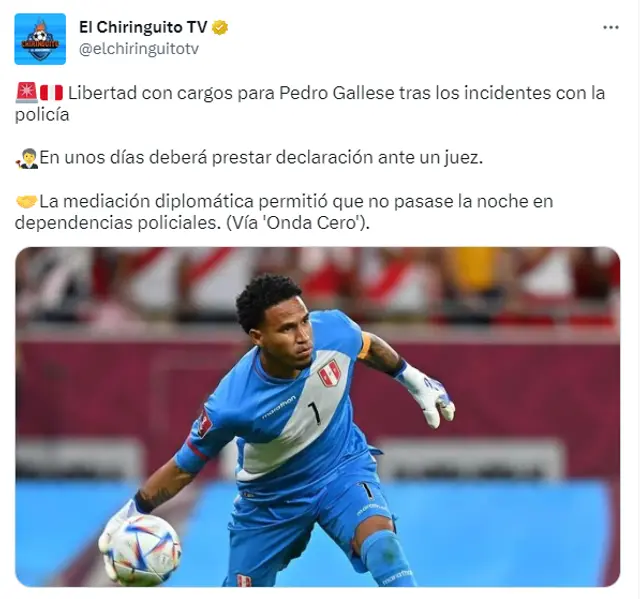Click the gold verified badge
The image size is (640, 599).
[x=220, y=28]
